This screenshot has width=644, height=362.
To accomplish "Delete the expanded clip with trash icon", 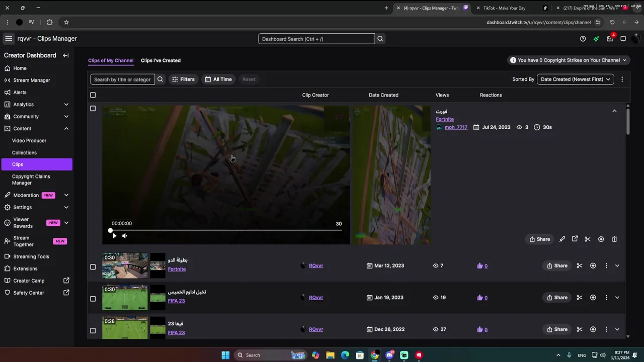I will [614, 239].
